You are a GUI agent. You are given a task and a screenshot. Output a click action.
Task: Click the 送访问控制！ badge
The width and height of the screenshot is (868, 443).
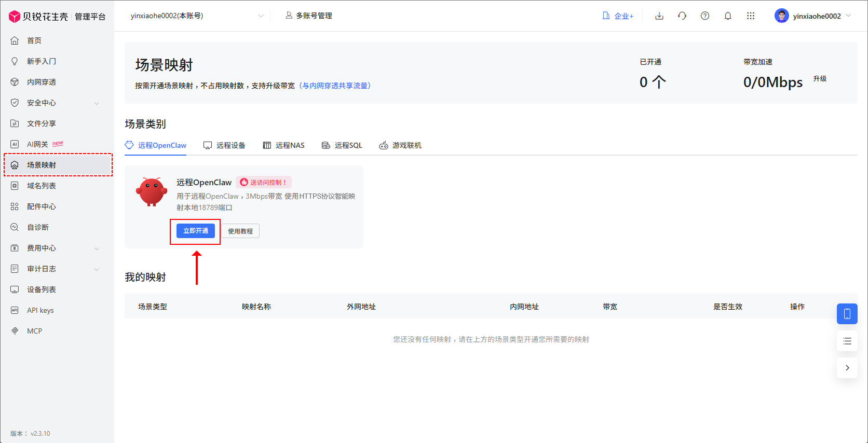click(264, 182)
